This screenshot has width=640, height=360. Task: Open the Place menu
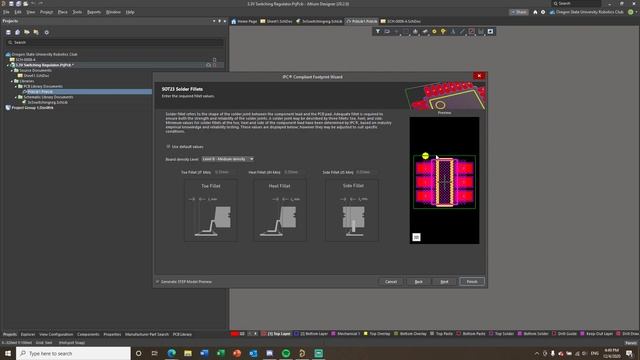62,12
